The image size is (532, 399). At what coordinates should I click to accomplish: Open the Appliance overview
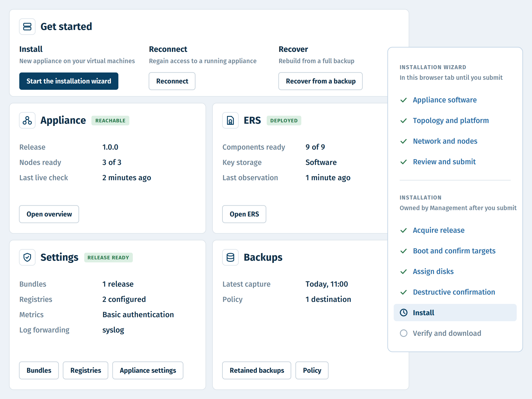(49, 214)
